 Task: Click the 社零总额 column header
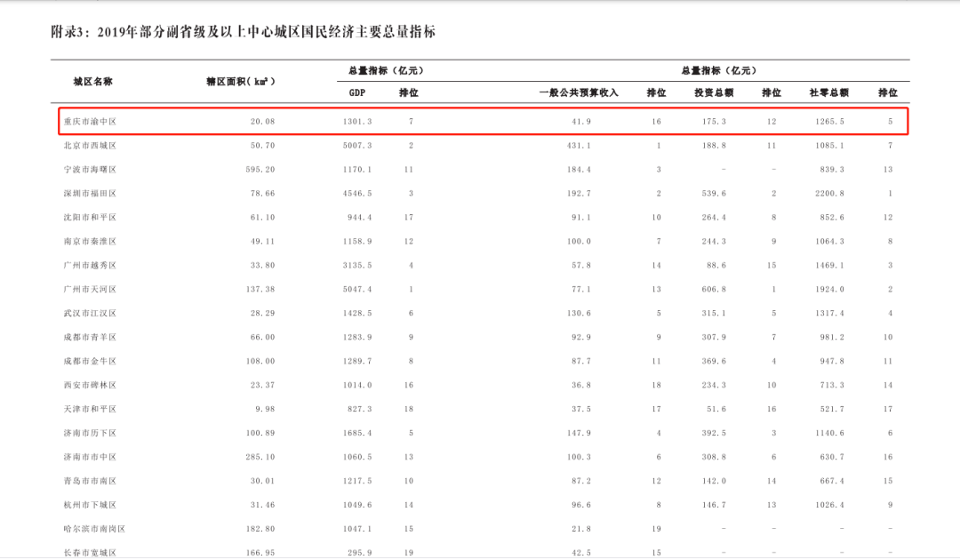(828, 92)
